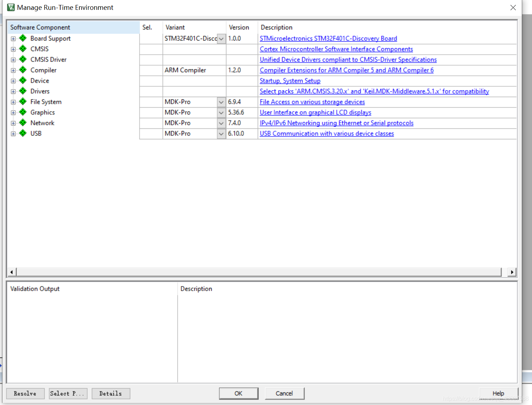Click the Select P... button

click(x=68, y=393)
